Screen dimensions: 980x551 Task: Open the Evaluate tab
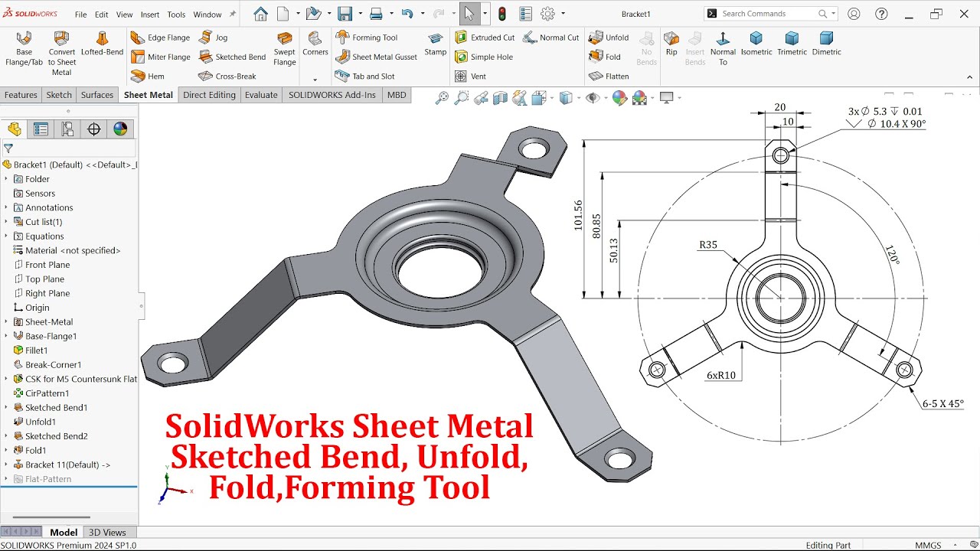(x=261, y=95)
